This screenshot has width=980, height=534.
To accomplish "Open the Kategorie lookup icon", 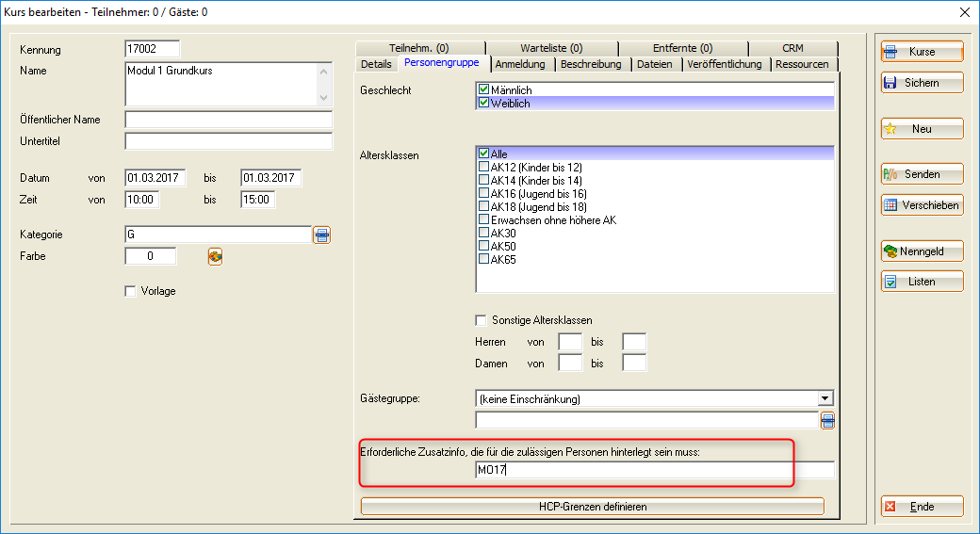I will [x=322, y=235].
